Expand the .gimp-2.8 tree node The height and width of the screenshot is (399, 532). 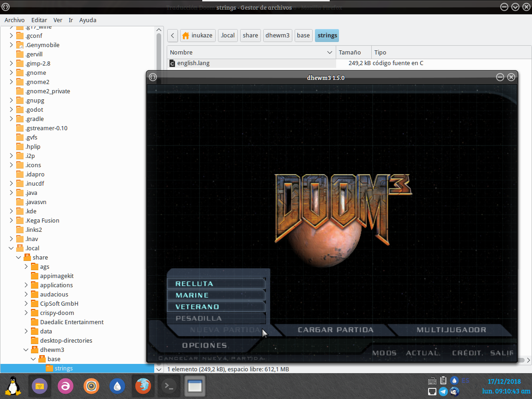tap(11, 63)
